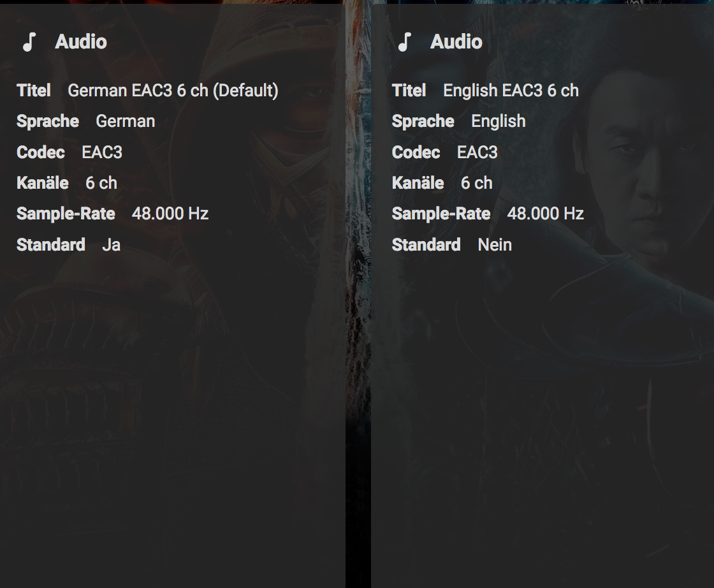Viewport: 714px width, 588px height.
Task: Click the title value 'German EAC3 6 ch (Default)'
Action: point(173,91)
